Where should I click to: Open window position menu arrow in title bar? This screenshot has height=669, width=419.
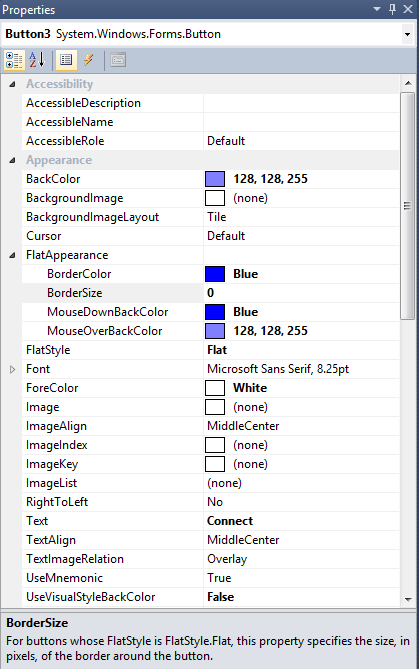coord(377,9)
